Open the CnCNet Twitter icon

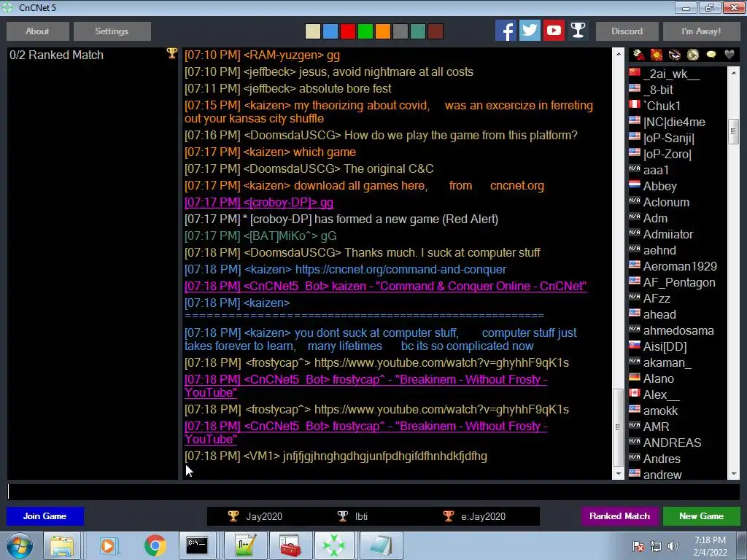pyautogui.click(x=530, y=31)
